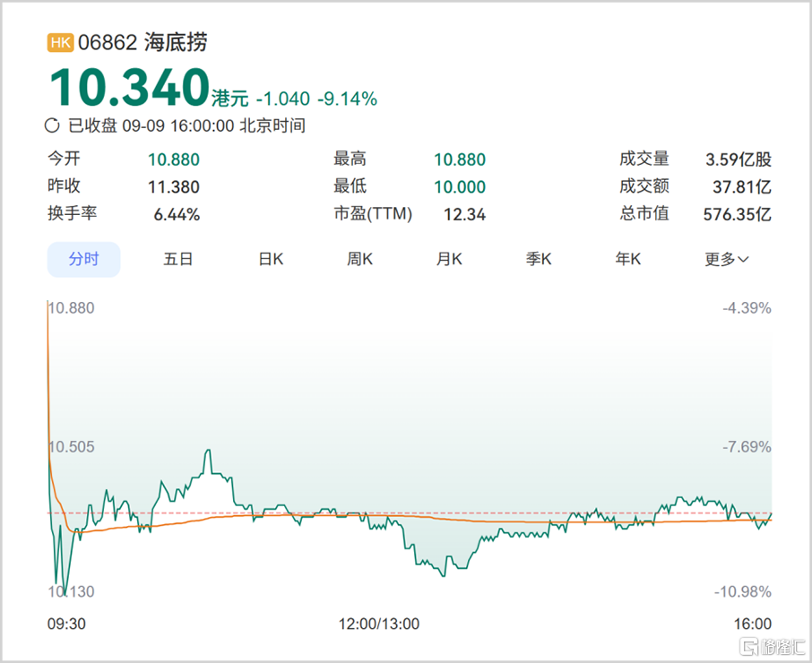812x663 pixels.
Task: Click the orange HK market badge
Action: point(60,42)
